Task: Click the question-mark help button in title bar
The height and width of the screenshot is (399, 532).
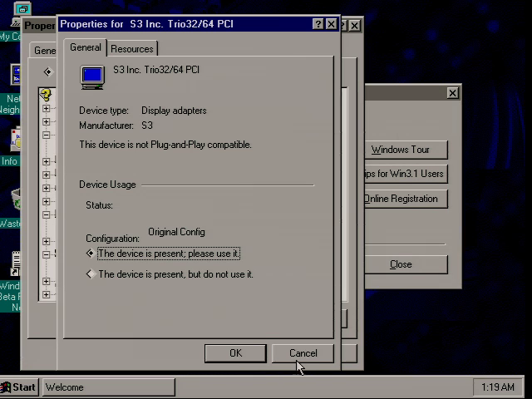Action: (x=318, y=24)
